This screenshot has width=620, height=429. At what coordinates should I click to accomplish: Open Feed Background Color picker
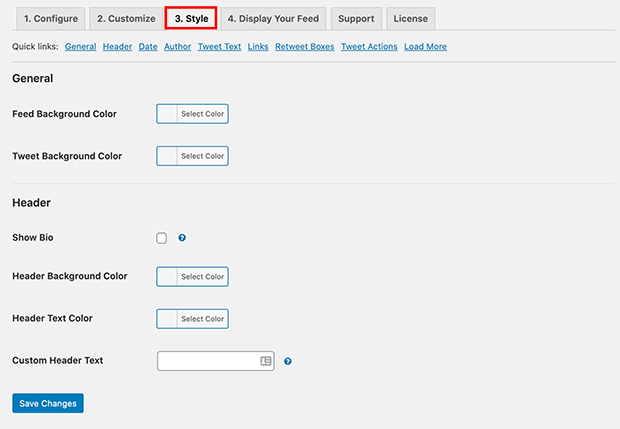(193, 114)
